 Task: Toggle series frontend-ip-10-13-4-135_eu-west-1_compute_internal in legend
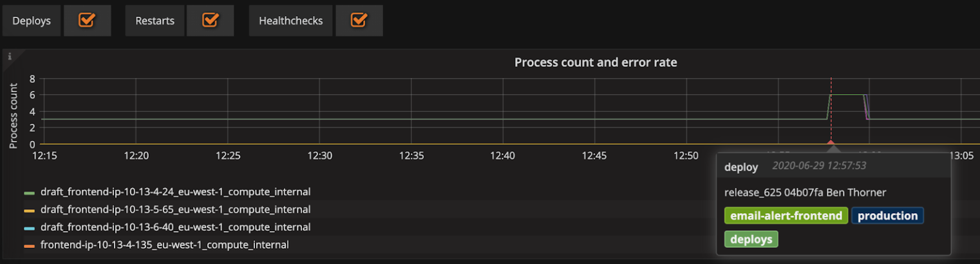point(164,245)
